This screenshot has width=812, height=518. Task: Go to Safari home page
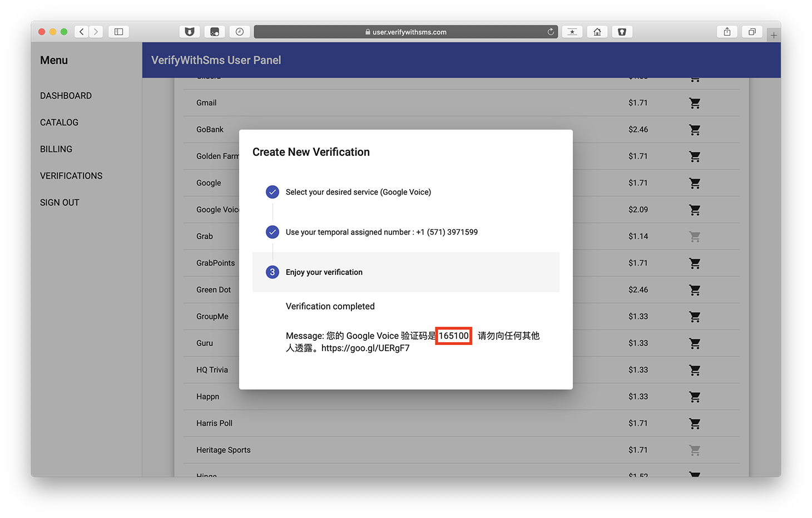coord(597,32)
